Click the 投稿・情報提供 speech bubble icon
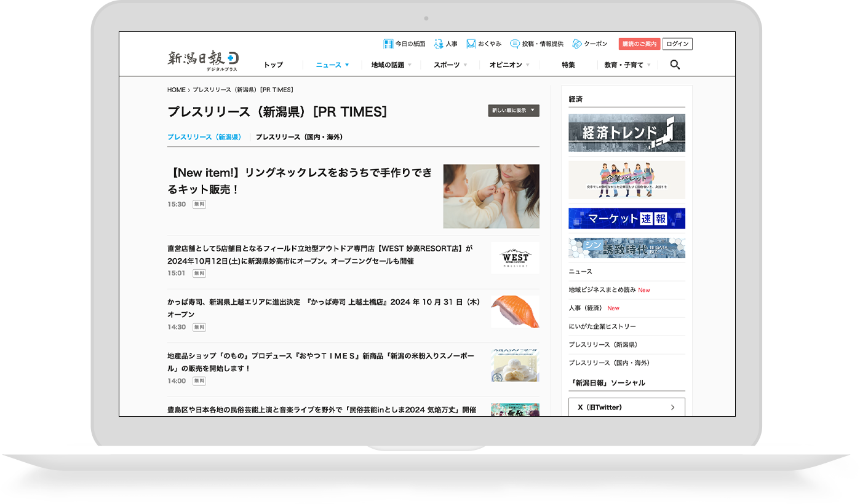 click(515, 44)
